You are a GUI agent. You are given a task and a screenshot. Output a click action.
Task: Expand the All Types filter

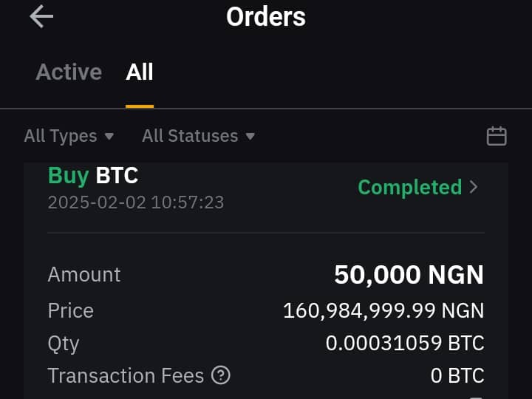tap(69, 136)
